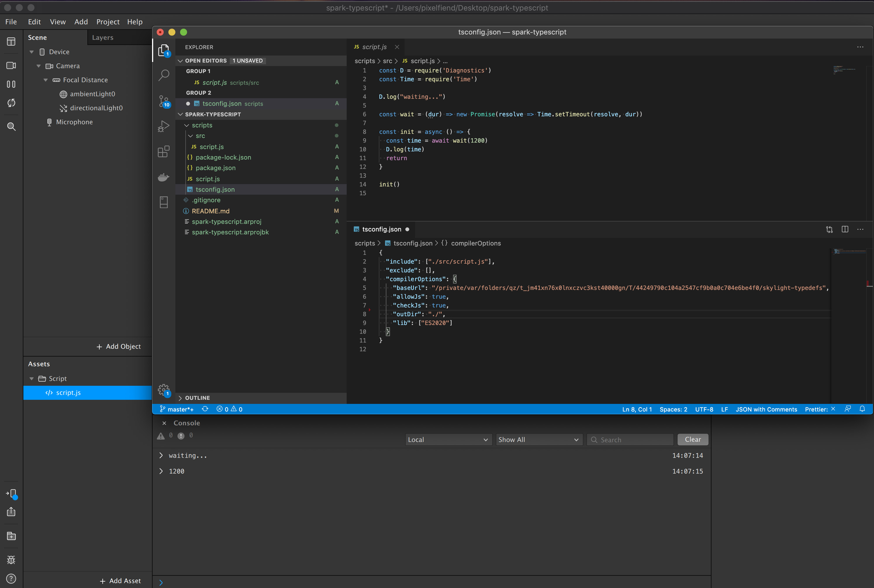Click the Spark AR pause icon
This screenshot has height=588, width=874.
(x=11, y=84)
